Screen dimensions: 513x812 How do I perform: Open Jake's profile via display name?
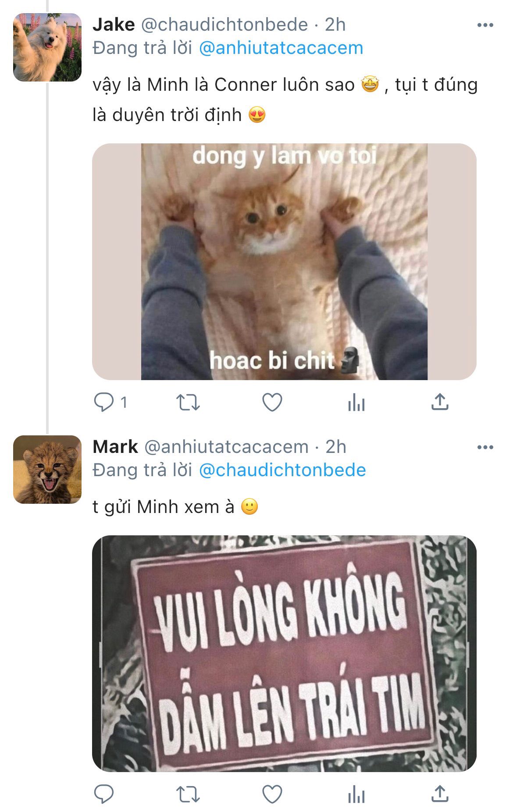click(x=114, y=25)
